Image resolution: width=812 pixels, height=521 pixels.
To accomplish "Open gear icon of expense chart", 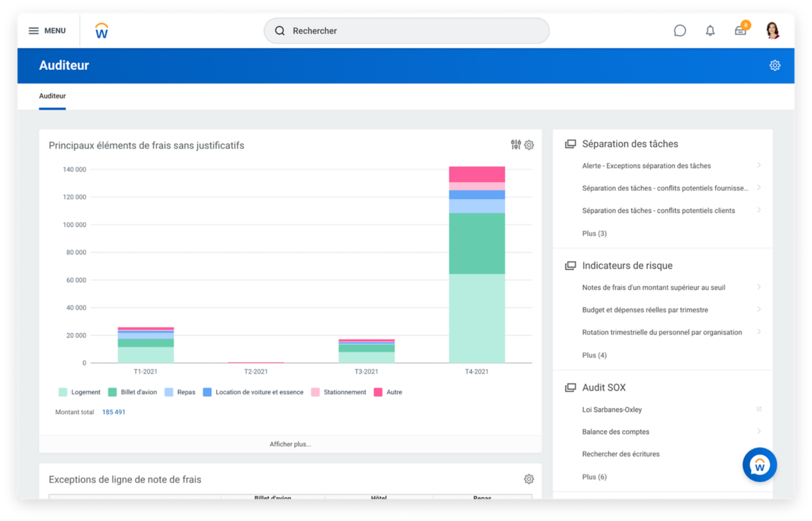I will point(529,145).
